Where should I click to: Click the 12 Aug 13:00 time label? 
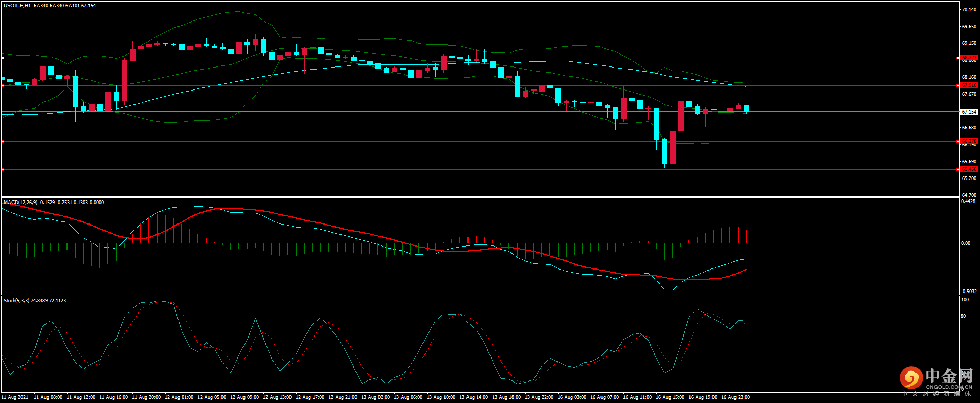click(x=277, y=397)
